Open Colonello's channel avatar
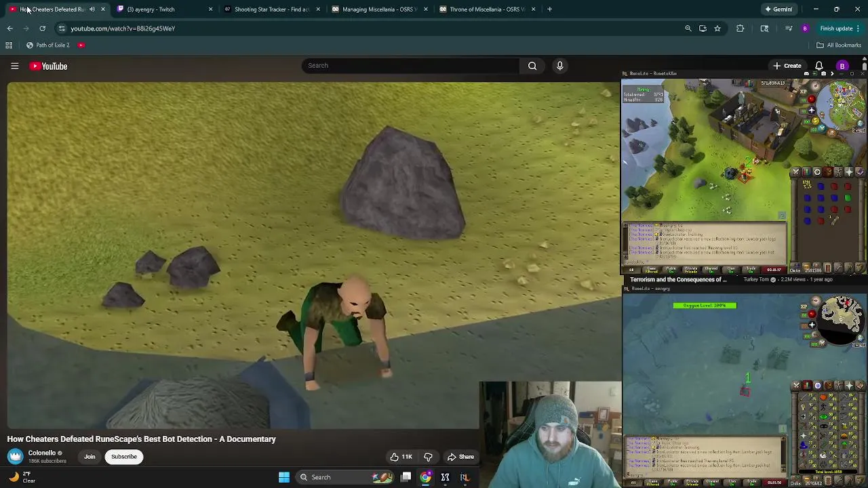The width and height of the screenshot is (868, 488). 15,457
